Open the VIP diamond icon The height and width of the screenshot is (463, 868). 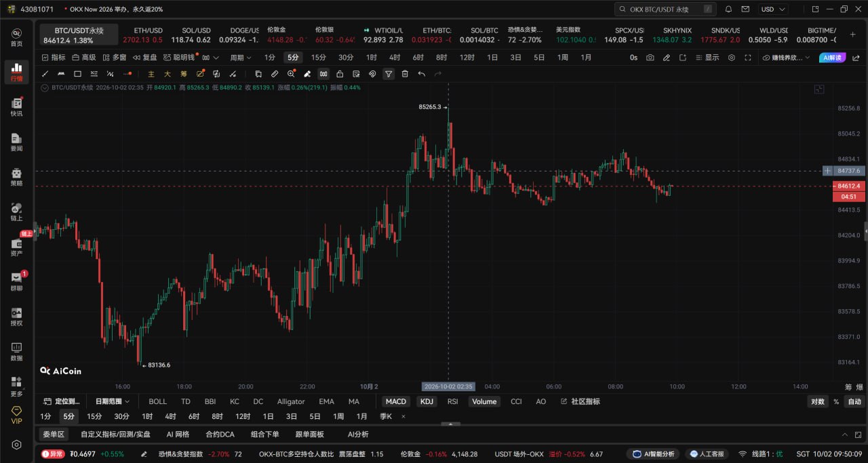16,415
